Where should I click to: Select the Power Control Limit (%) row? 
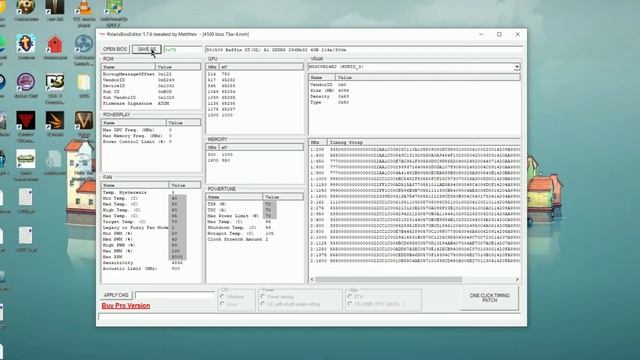click(x=151, y=142)
